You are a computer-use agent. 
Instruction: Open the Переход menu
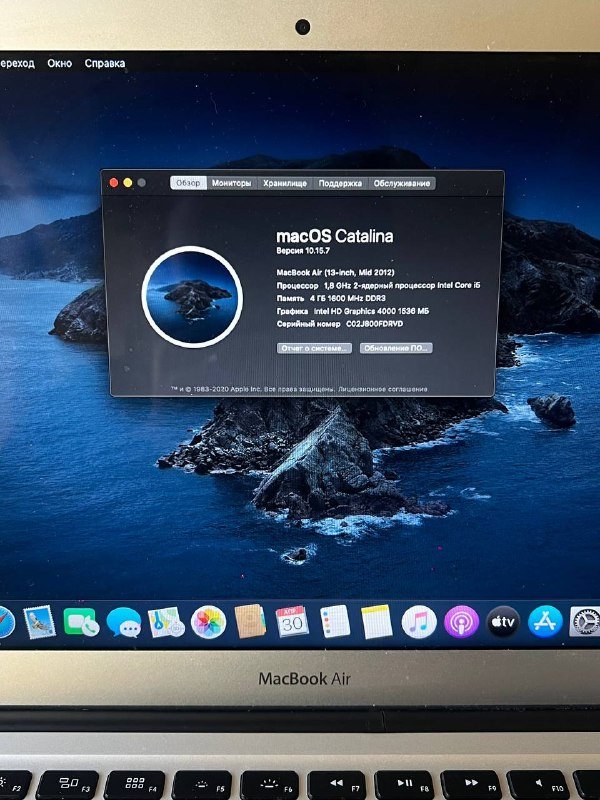pos(17,63)
